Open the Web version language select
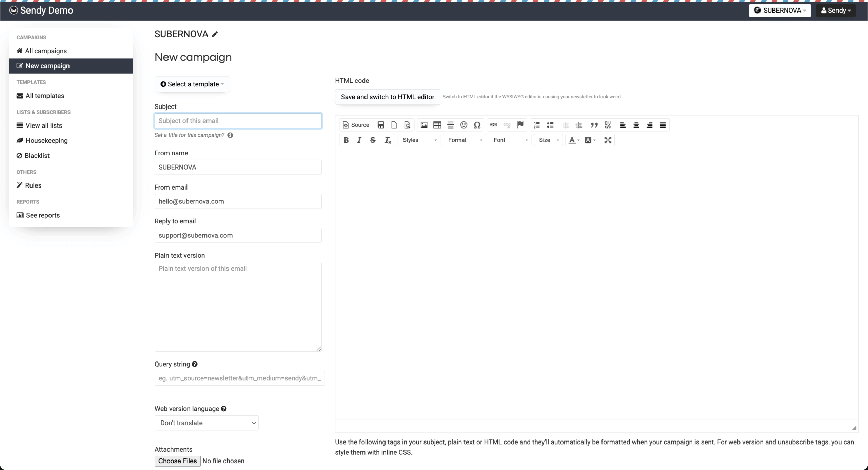 pyautogui.click(x=206, y=423)
